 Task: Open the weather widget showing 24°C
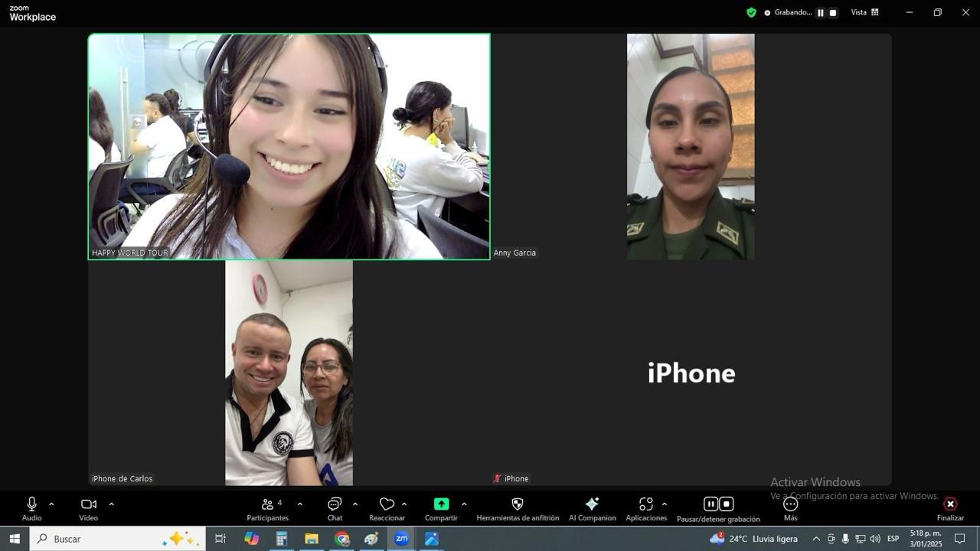click(753, 539)
